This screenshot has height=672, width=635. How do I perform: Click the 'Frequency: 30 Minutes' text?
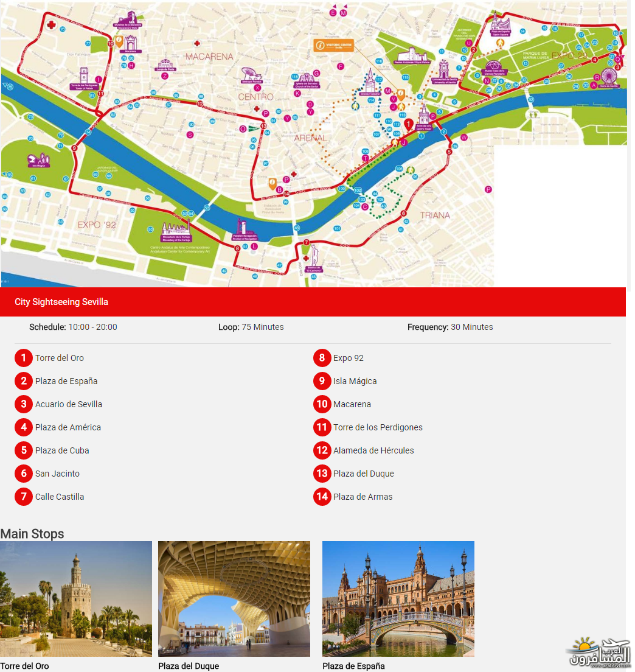450,327
